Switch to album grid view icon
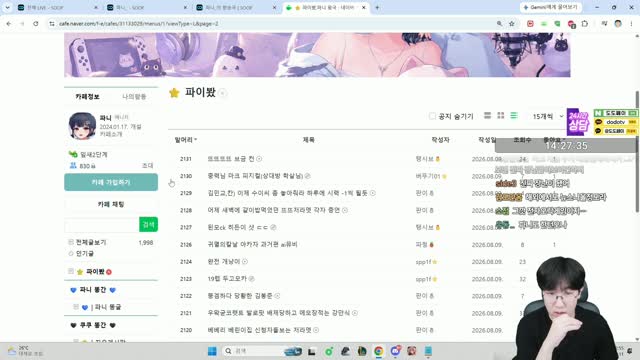This screenshot has height=360, width=640. coord(500,116)
